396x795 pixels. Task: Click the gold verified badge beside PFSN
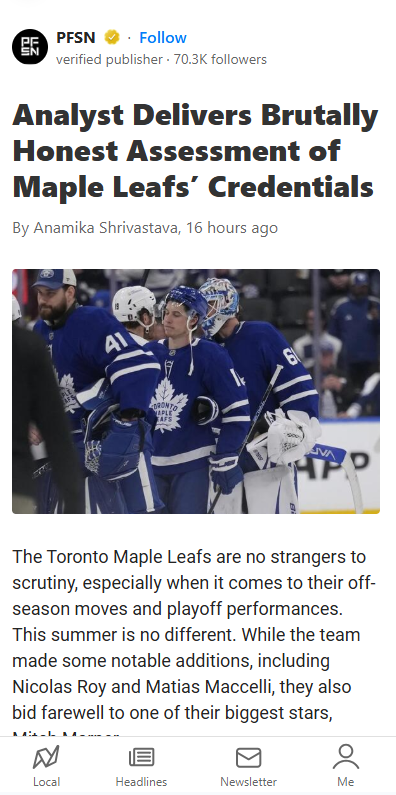tap(112, 38)
